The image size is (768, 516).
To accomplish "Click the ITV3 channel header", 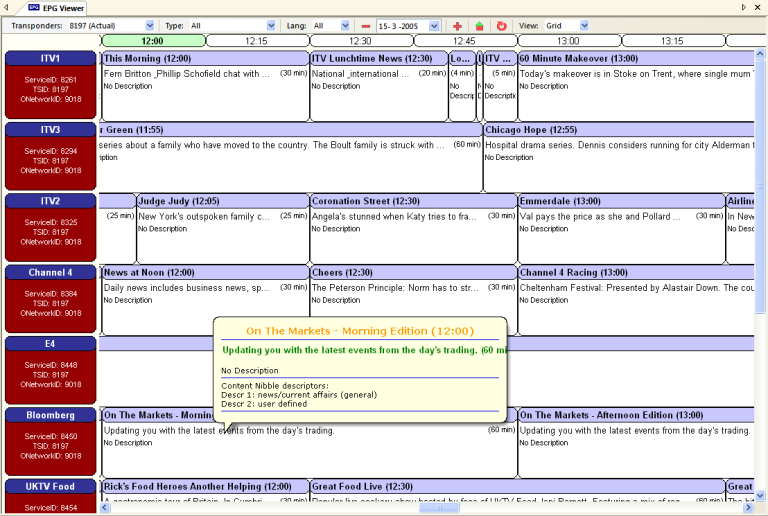I will coord(50,130).
